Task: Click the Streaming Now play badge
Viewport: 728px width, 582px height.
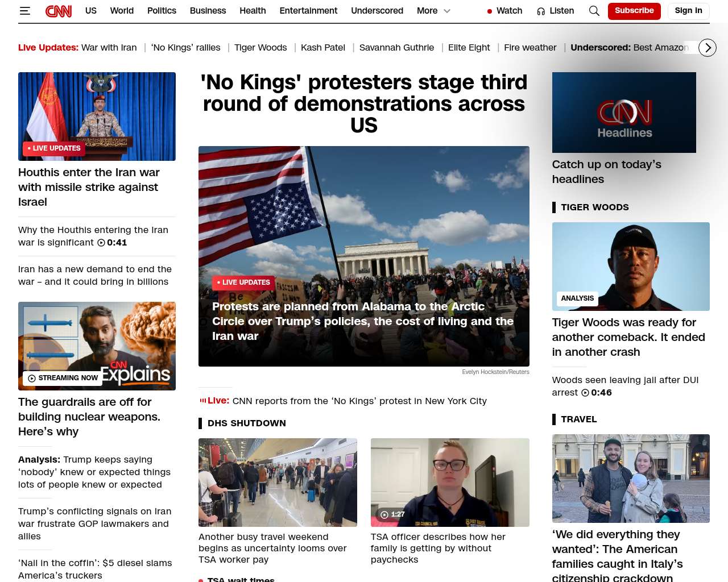Action: [x=63, y=378]
